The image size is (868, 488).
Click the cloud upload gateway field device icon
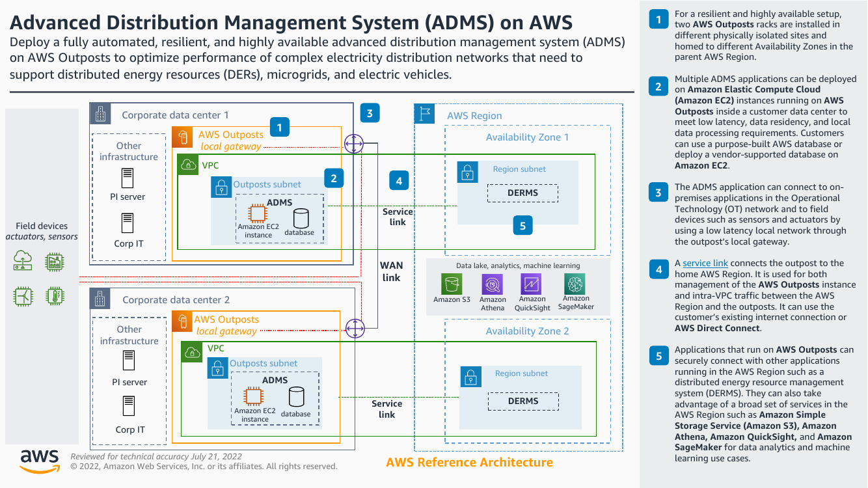(x=23, y=261)
